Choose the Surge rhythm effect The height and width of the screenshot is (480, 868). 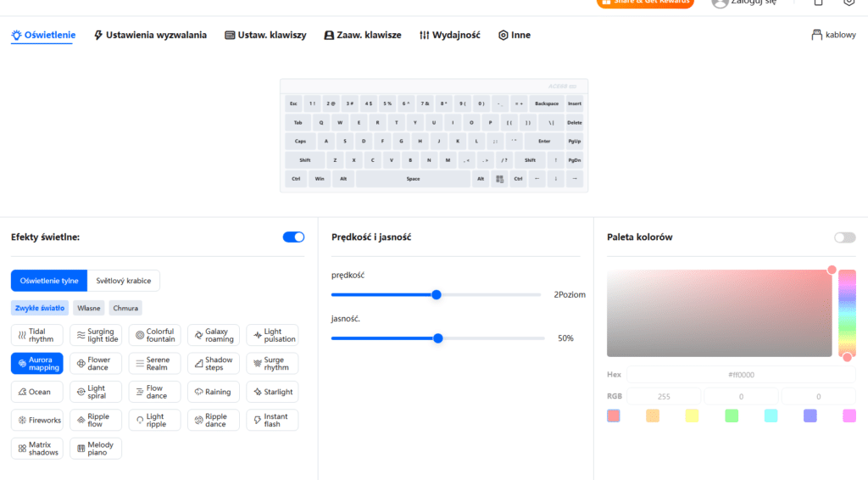(272, 363)
